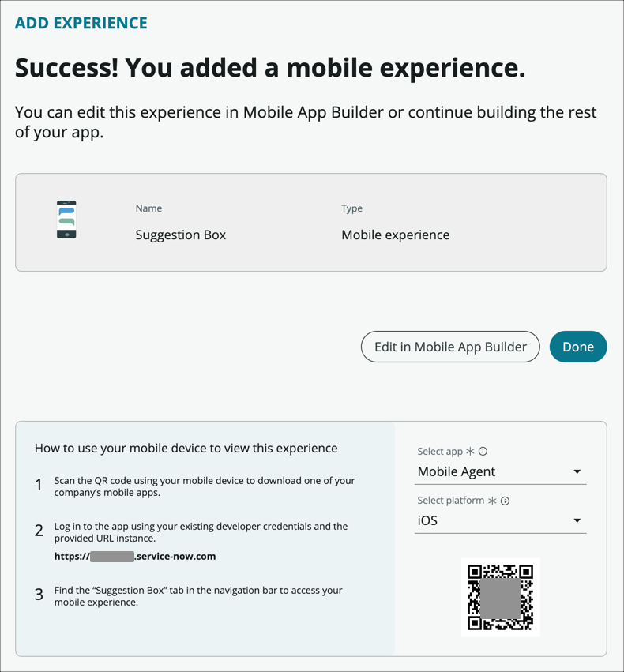The width and height of the screenshot is (624, 672).
Task: Click the required asterisk next to Select app
Action: click(469, 449)
